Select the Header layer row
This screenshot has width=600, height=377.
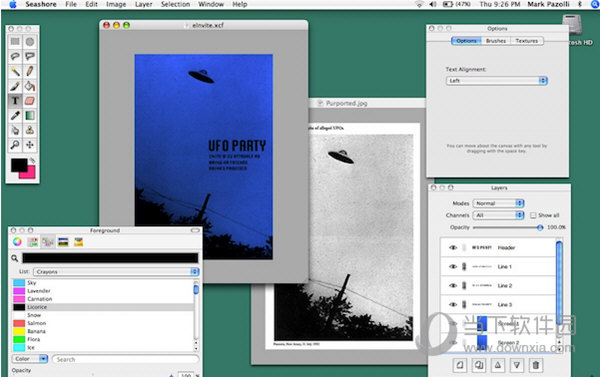499,248
